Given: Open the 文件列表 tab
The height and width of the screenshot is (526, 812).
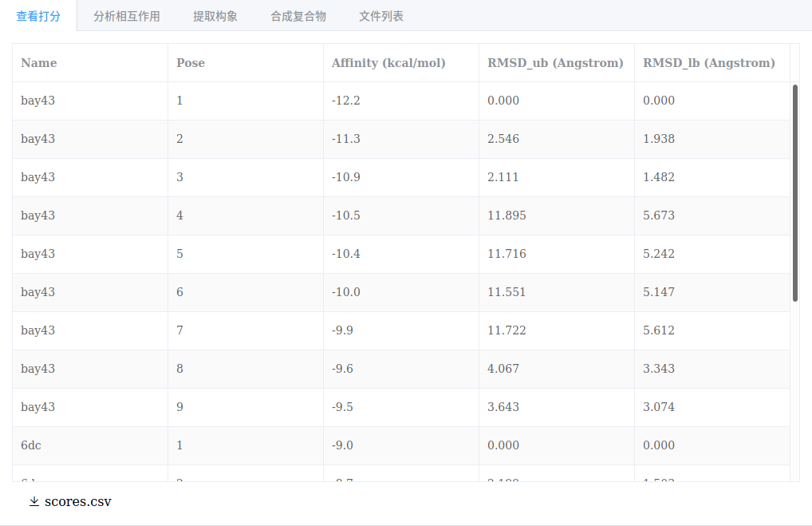Looking at the screenshot, I should [381, 16].
